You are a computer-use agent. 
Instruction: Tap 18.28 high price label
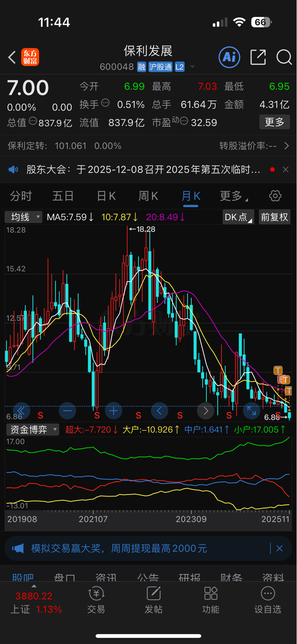pos(142,229)
